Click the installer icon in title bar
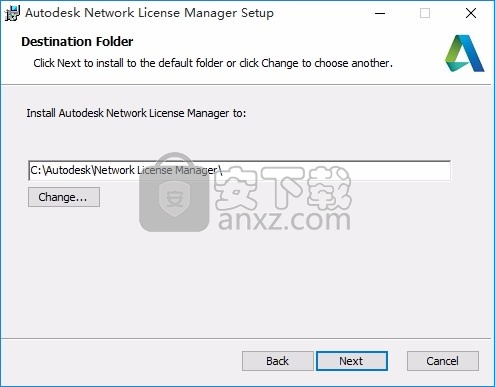The width and height of the screenshot is (495, 387). 12,13
